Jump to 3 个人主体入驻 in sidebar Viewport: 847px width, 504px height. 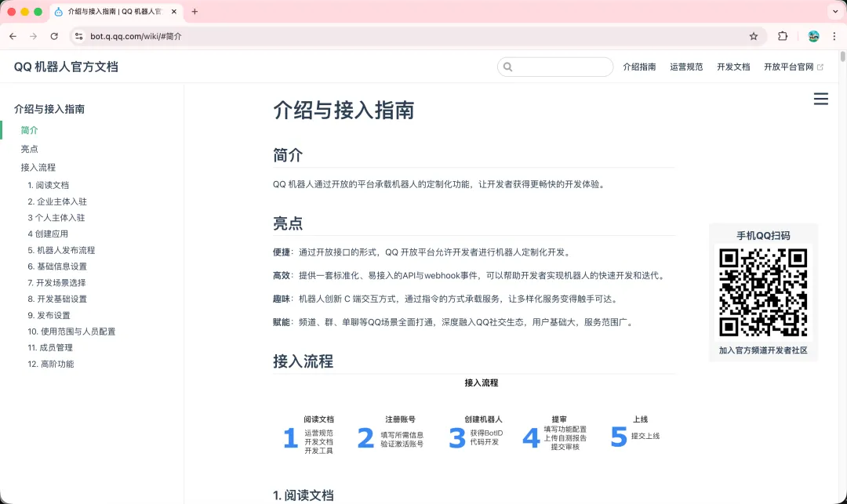[56, 217]
